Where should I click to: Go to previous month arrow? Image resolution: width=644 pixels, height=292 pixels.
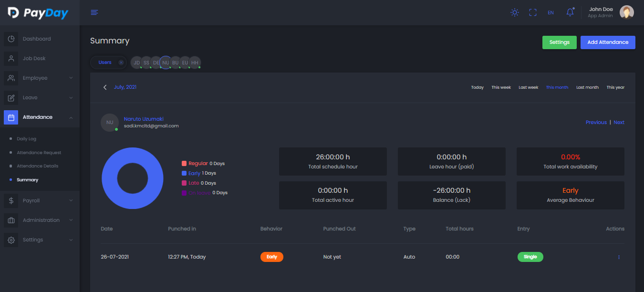pos(105,87)
